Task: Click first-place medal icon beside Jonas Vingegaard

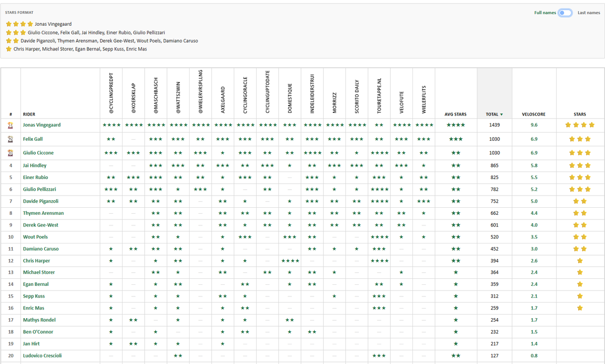Action: [x=11, y=125]
